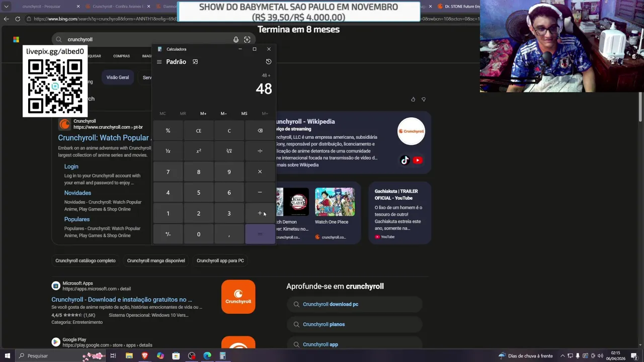
Task: Click the digit 0 key
Action: pos(199,234)
